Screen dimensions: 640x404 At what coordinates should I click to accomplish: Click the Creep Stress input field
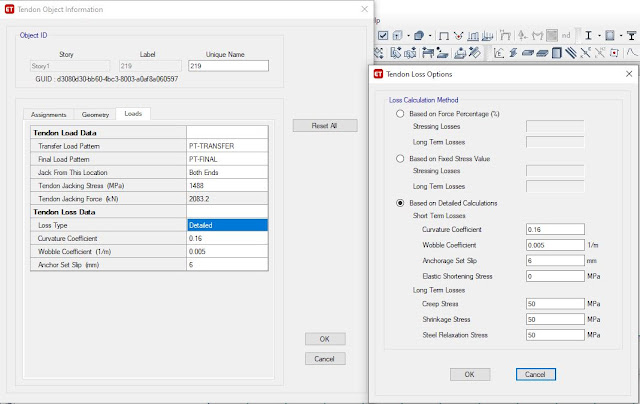555,304
